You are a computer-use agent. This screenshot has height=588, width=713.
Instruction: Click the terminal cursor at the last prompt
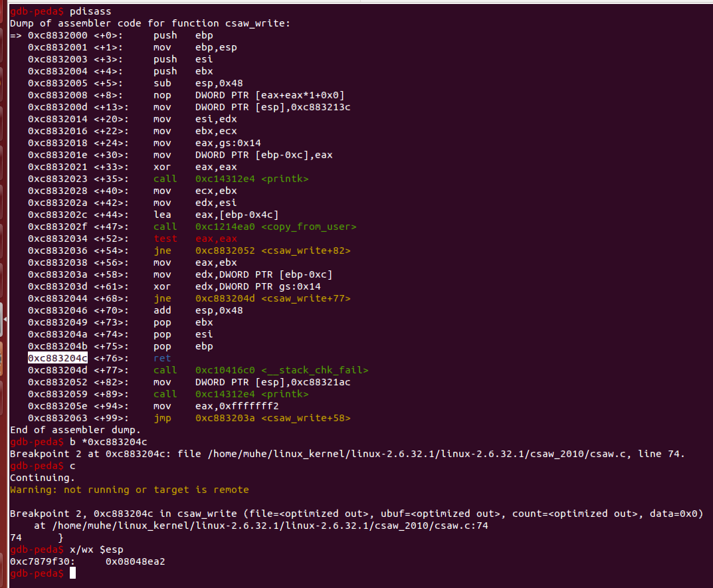tap(72, 573)
